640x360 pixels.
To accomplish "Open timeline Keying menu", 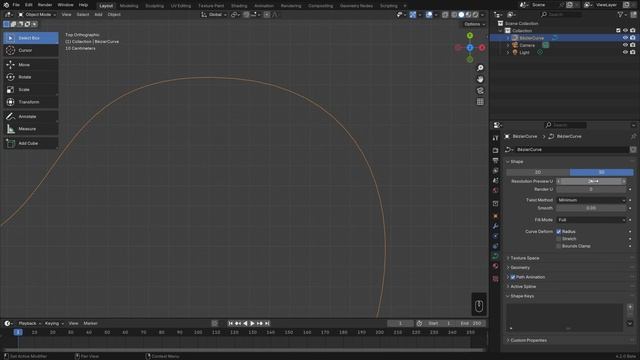I will tap(54, 323).
